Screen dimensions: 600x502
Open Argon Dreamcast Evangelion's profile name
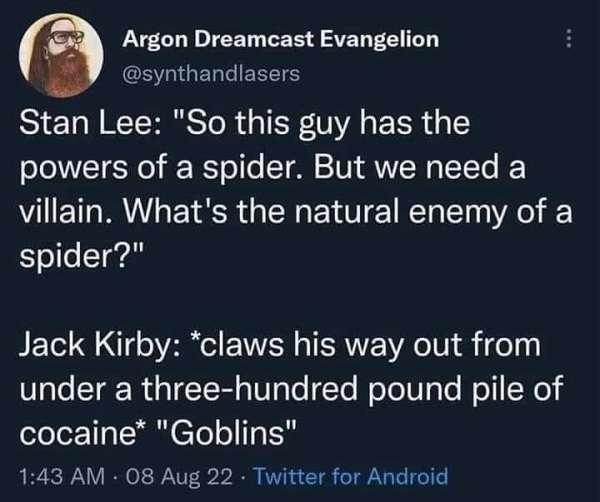pos(279,39)
